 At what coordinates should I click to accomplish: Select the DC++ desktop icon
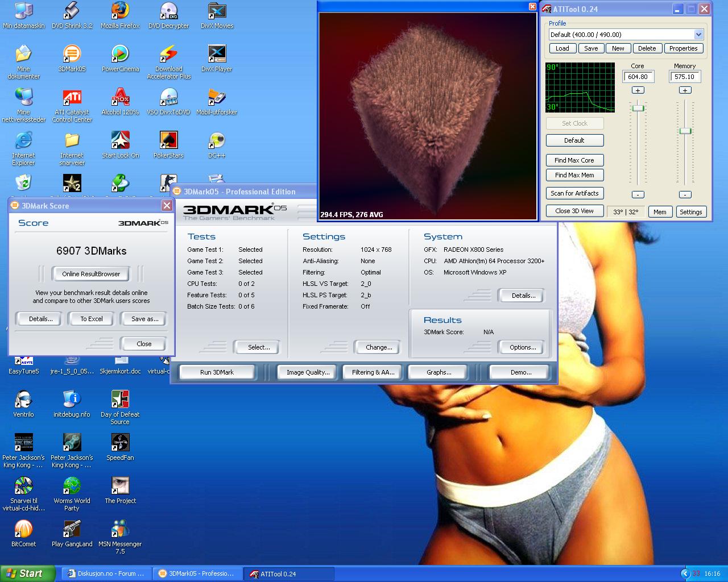pyautogui.click(x=217, y=145)
